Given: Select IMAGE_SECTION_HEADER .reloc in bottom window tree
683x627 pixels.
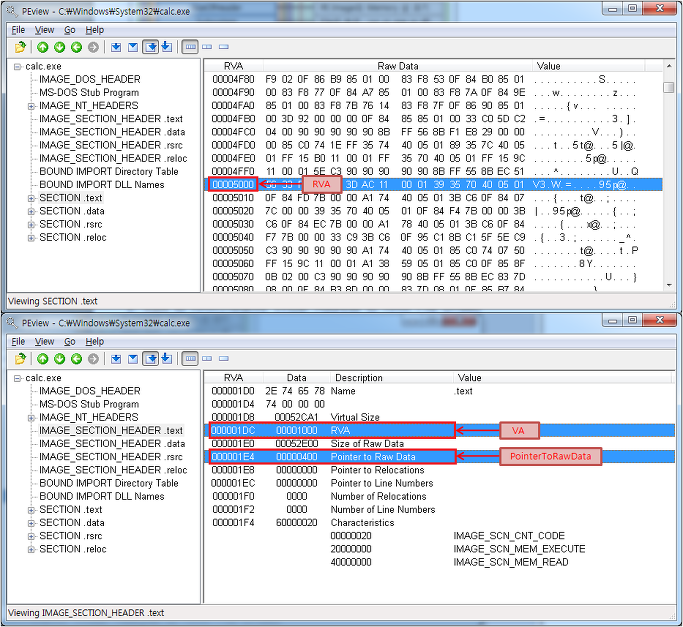Looking at the screenshot, I should pyautogui.click(x=113, y=470).
